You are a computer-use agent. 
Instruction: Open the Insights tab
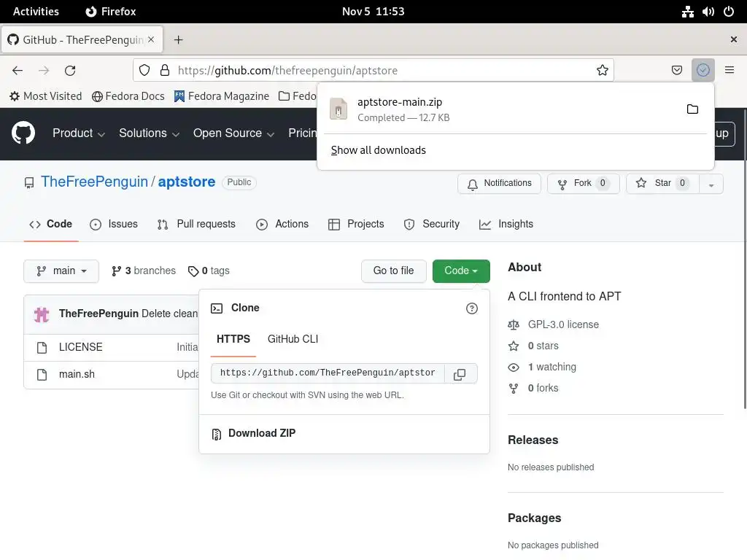coord(506,225)
